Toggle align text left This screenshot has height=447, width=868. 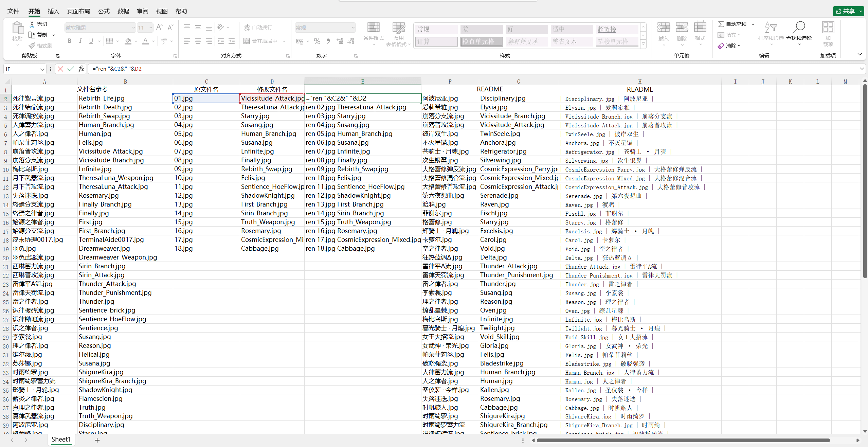(187, 41)
